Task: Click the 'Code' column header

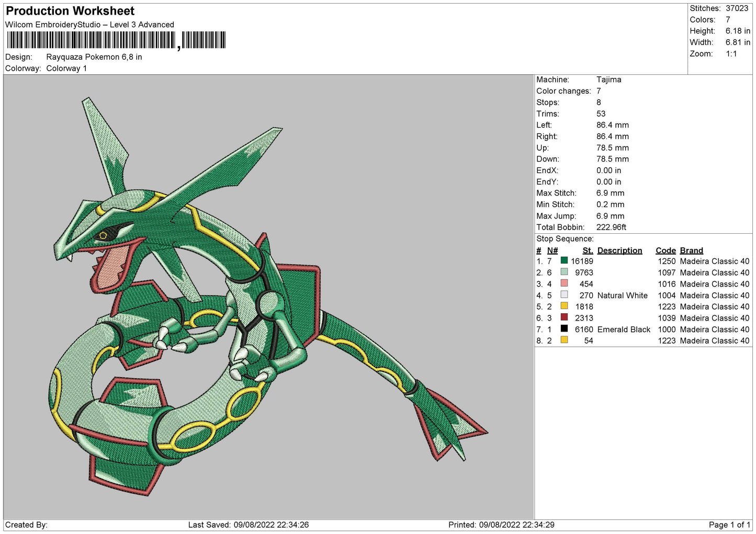Action: click(665, 251)
